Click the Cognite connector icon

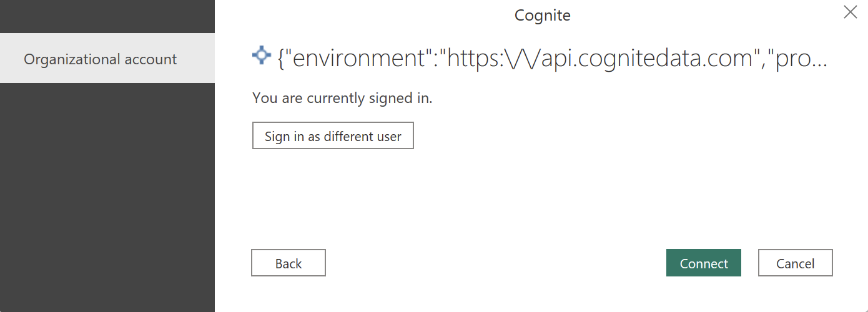tap(261, 56)
